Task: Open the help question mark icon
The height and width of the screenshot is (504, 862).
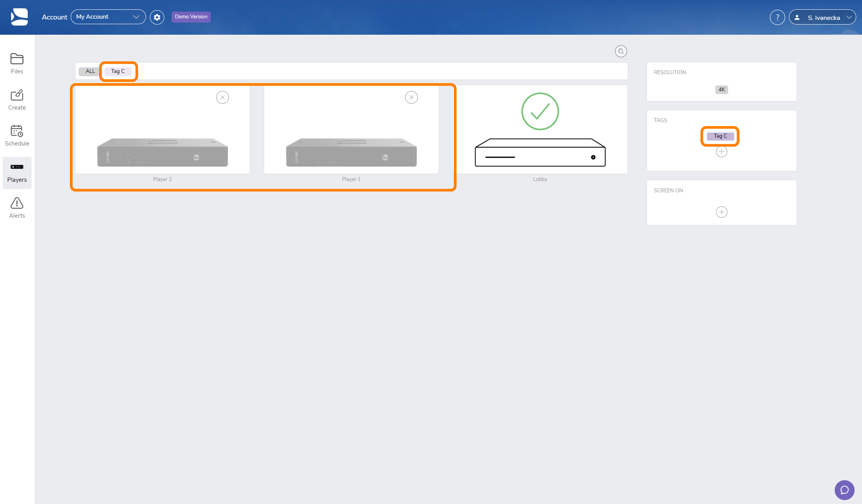Action: click(777, 17)
